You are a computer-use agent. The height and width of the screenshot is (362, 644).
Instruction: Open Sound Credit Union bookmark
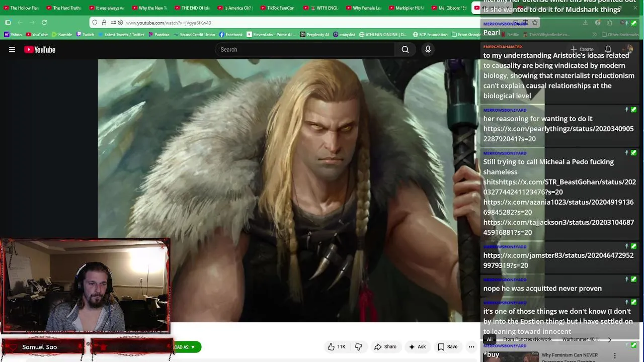click(194, 35)
